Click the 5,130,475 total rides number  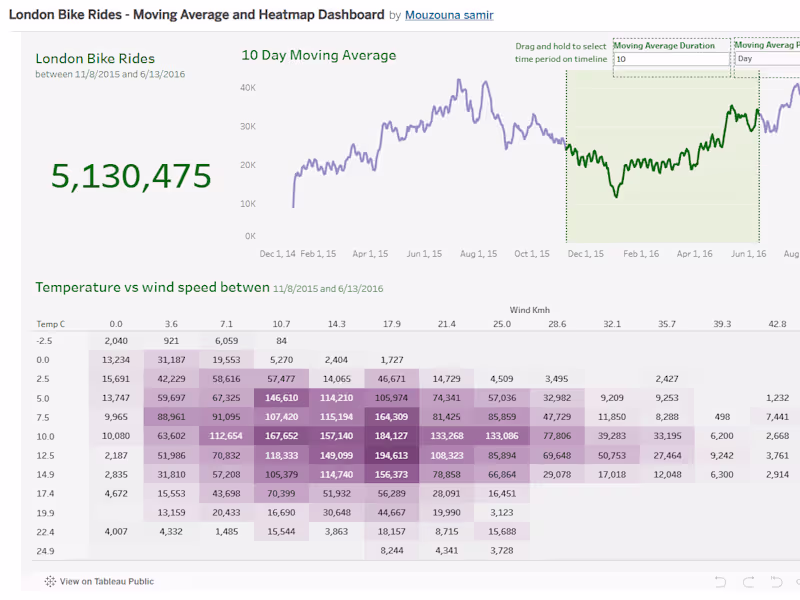pos(131,175)
